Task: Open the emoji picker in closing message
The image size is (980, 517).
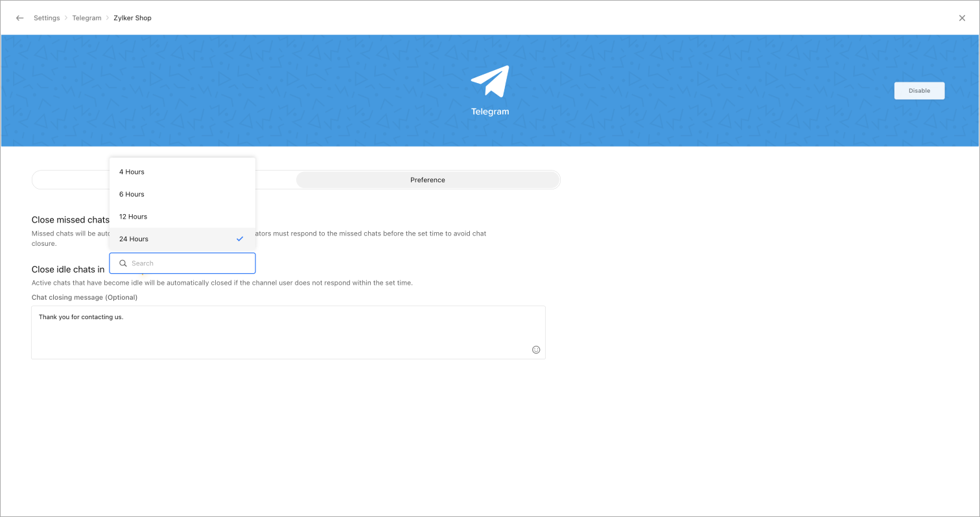Action: pyautogui.click(x=536, y=350)
